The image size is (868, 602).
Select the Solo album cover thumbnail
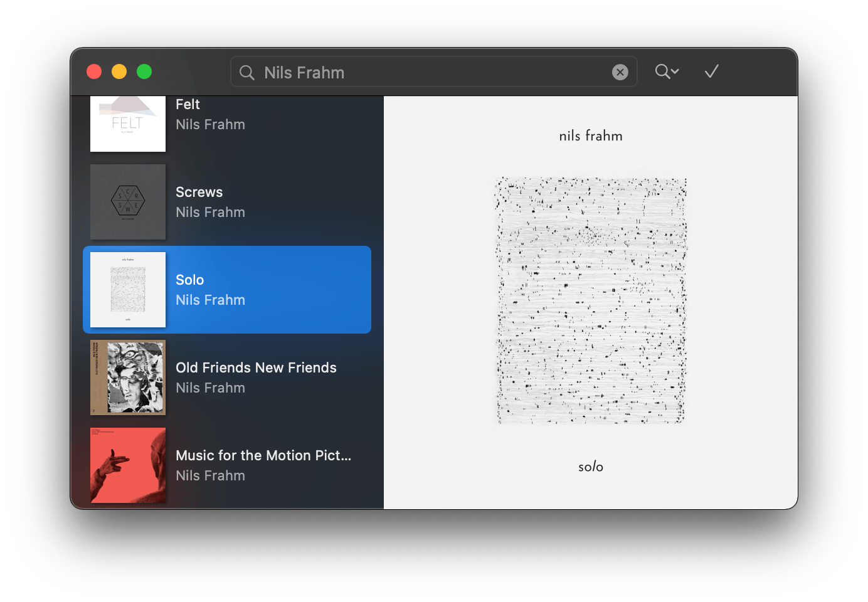(x=128, y=290)
